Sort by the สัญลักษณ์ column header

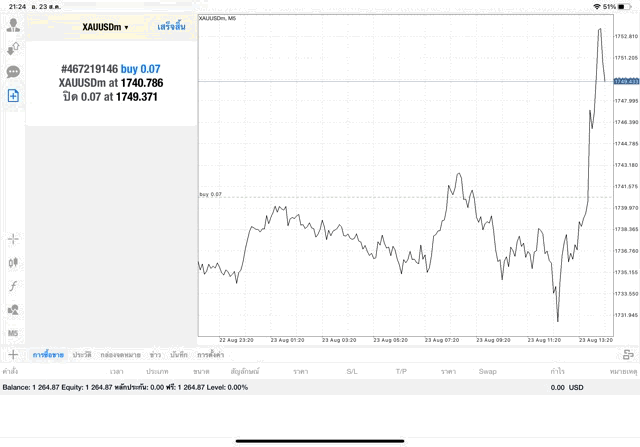pos(245,371)
